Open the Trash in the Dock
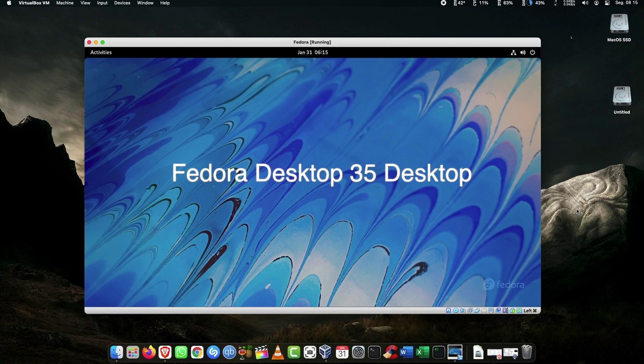The height and width of the screenshot is (364, 644). [x=527, y=352]
